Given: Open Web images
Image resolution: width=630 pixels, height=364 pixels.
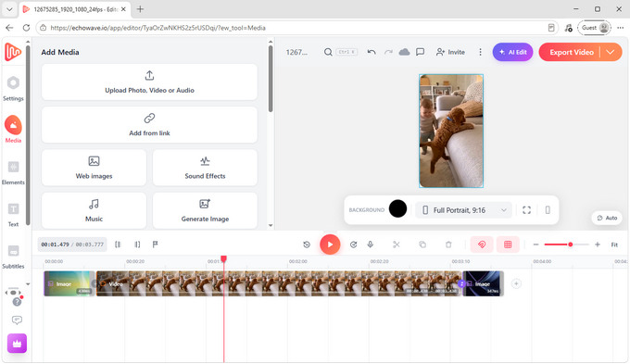Looking at the screenshot, I should pyautogui.click(x=94, y=168).
